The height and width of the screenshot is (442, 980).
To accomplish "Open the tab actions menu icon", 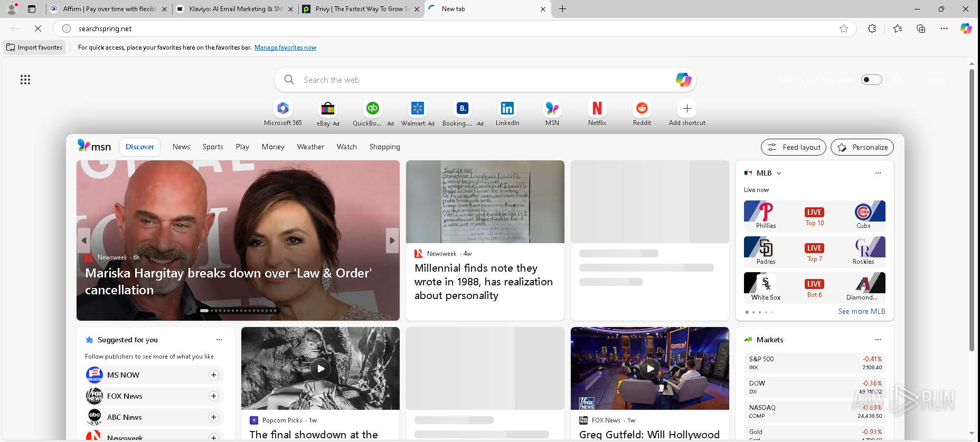I will click(x=32, y=9).
